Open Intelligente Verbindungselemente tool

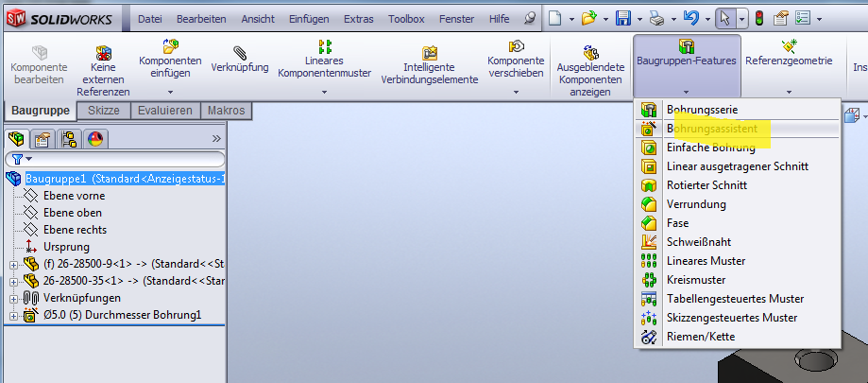click(430, 53)
